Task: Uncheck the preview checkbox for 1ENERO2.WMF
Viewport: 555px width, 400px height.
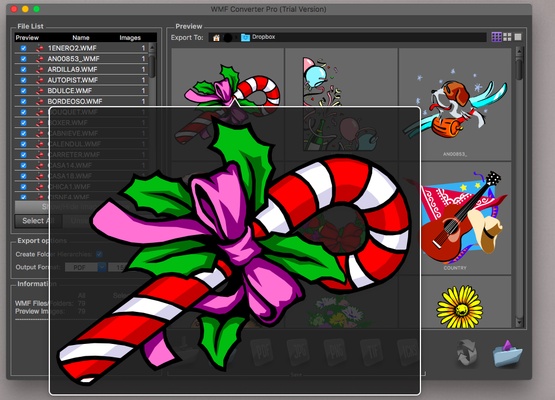Action: click(23, 48)
